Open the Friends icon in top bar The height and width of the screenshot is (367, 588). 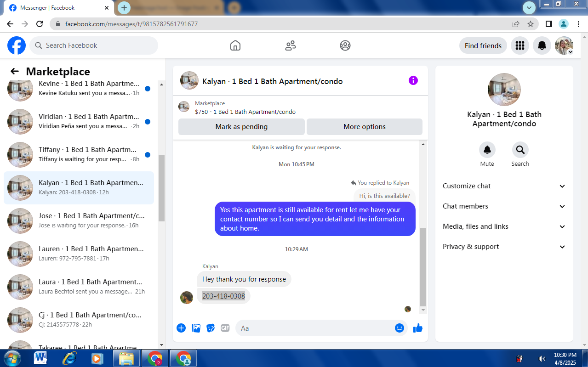(x=291, y=45)
